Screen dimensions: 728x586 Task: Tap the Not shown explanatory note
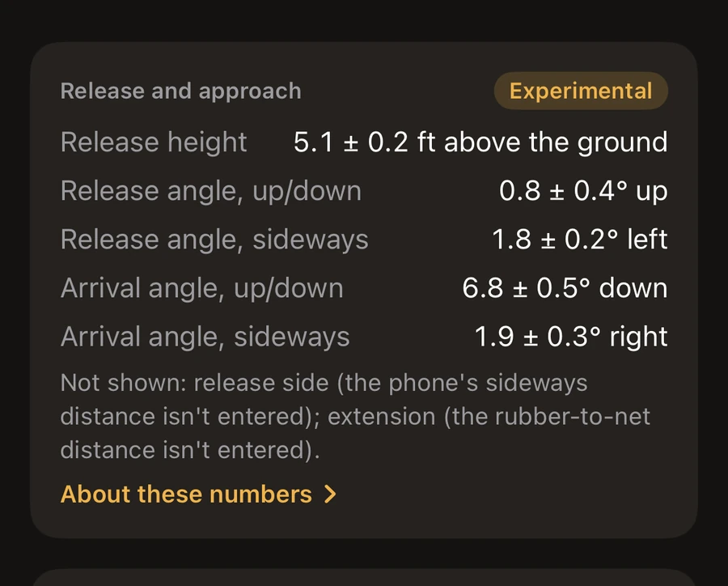(x=355, y=416)
